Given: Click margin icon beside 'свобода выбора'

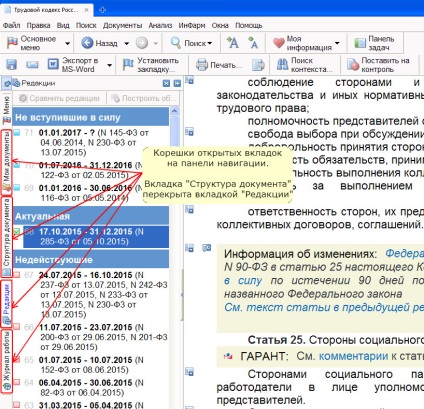Looking at the screenshot, I should click(x=189, y=132).
